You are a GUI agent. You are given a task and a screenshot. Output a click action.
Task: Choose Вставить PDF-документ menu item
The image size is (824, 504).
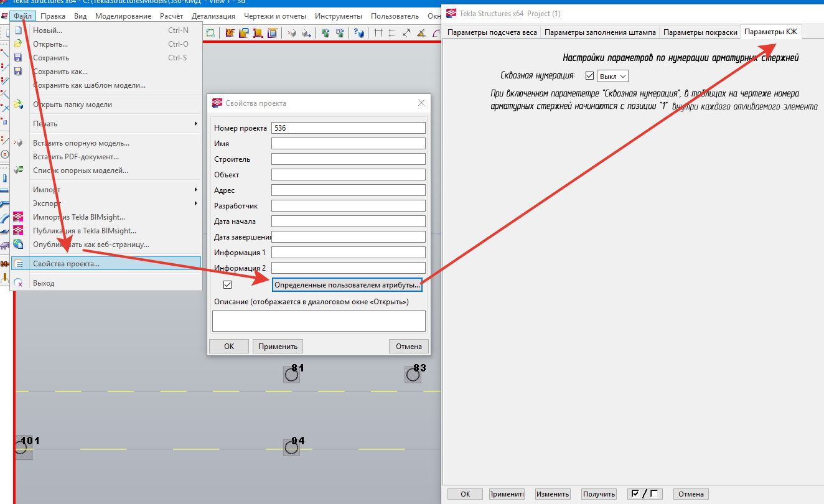click(106, 157)
